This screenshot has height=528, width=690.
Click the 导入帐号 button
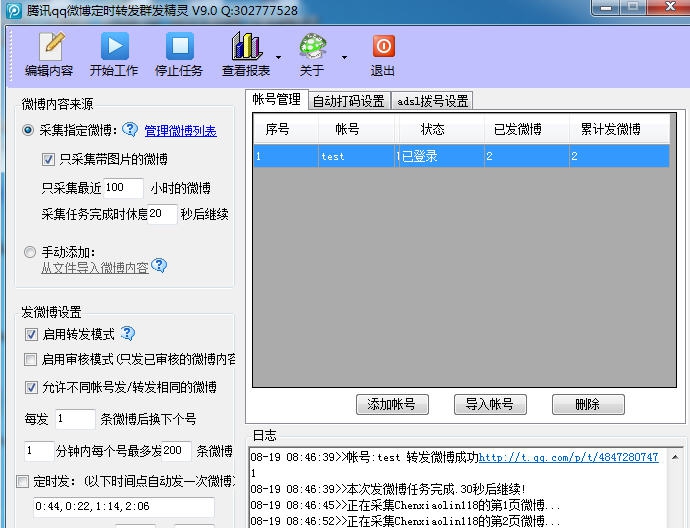pos(490,404)
